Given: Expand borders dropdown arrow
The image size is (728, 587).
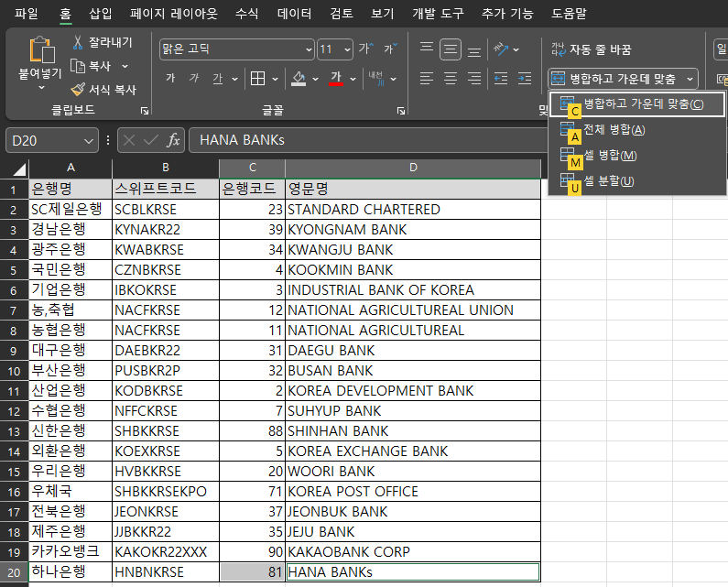Looking at the screenshot, I should click(275, 79).
